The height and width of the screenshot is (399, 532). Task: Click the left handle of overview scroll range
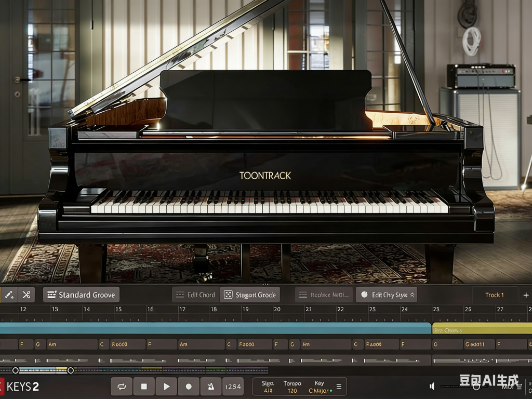(x=15, y=370)
